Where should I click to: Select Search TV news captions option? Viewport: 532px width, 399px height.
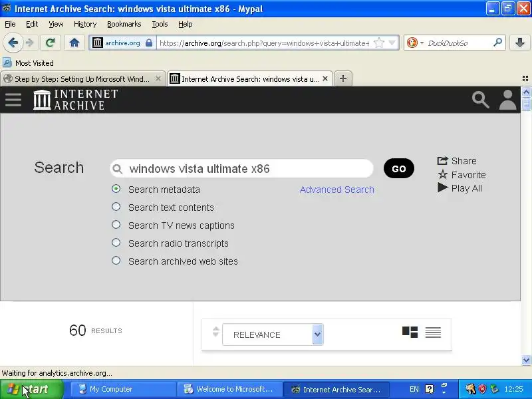[x=116, y=225]
